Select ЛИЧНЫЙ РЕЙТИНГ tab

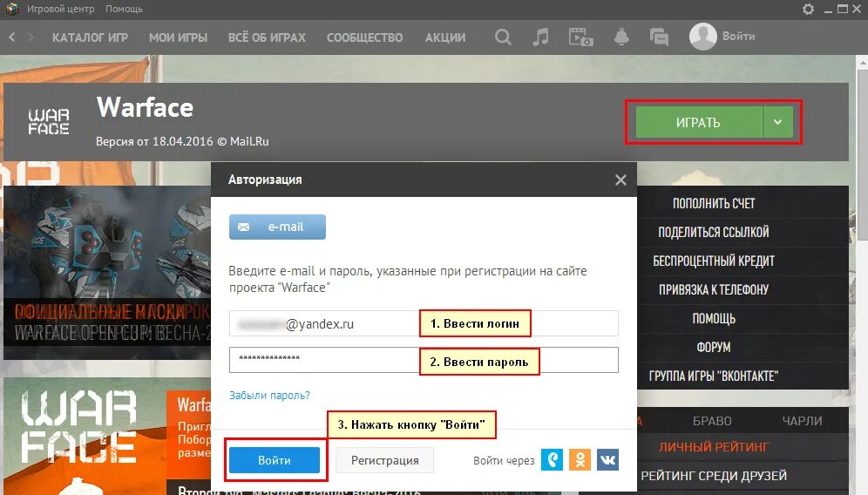[x=714, y=447]
